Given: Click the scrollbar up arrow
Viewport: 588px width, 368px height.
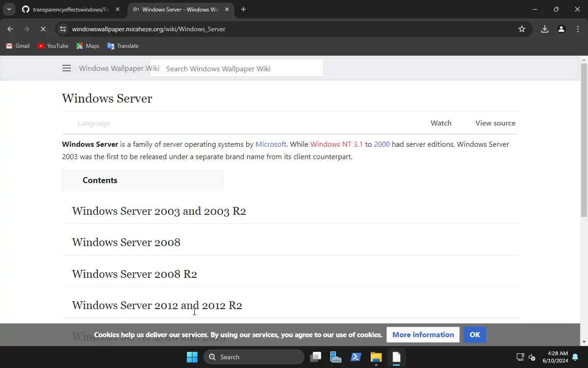Looking at the screenshot, I should point(584,60).
